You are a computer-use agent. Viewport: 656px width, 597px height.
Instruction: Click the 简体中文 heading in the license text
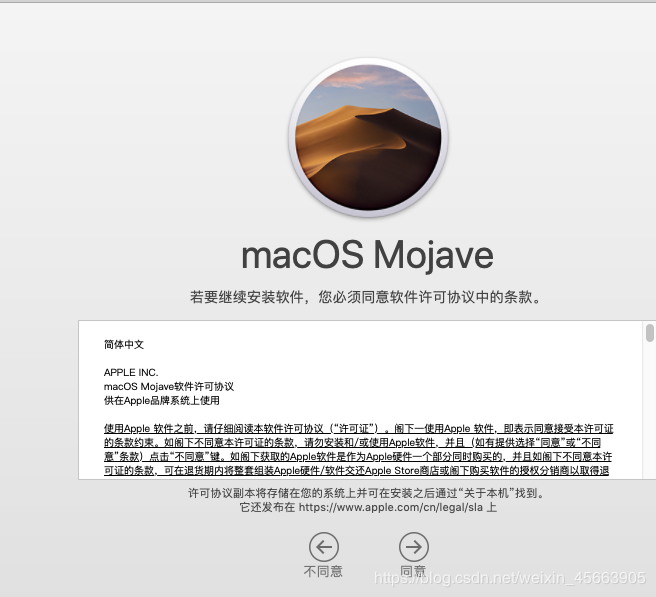pos(124,345)
